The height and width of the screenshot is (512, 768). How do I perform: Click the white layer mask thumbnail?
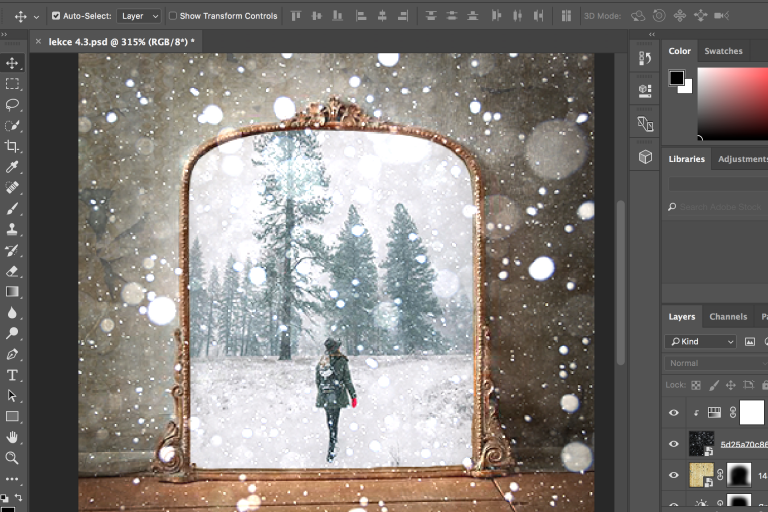click(x=751, y=412)
